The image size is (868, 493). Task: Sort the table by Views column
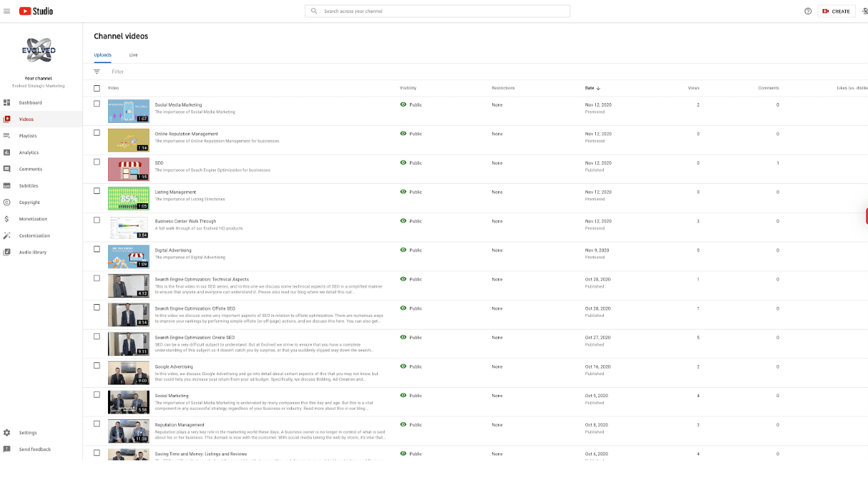coord(693,88)
